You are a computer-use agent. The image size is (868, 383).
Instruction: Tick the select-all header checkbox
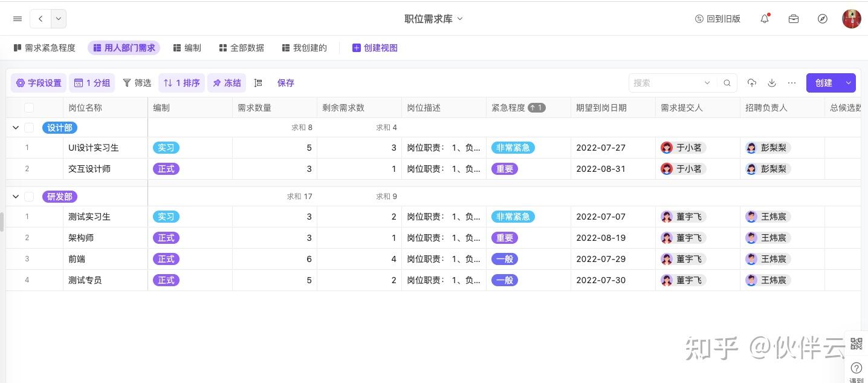point(29,108)
